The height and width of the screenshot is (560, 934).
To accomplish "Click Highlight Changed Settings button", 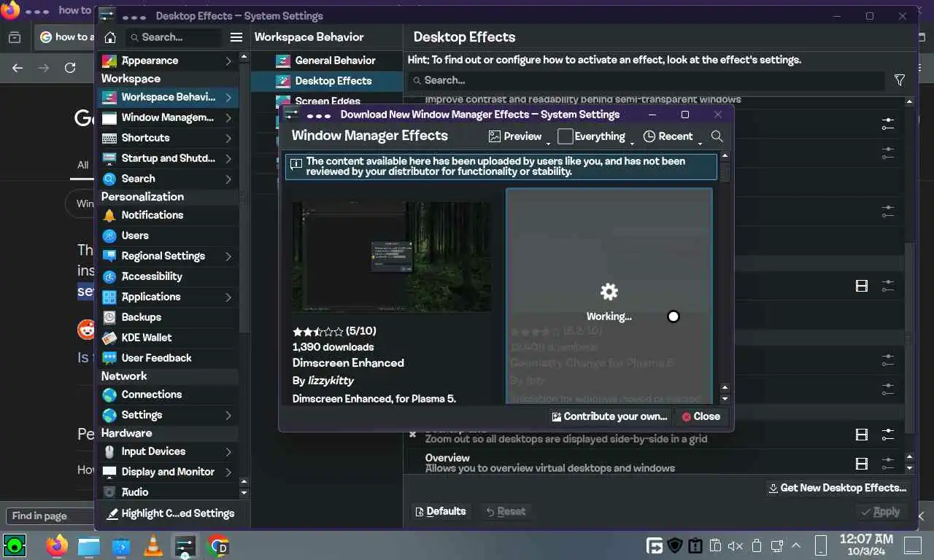I will point(171,513).
